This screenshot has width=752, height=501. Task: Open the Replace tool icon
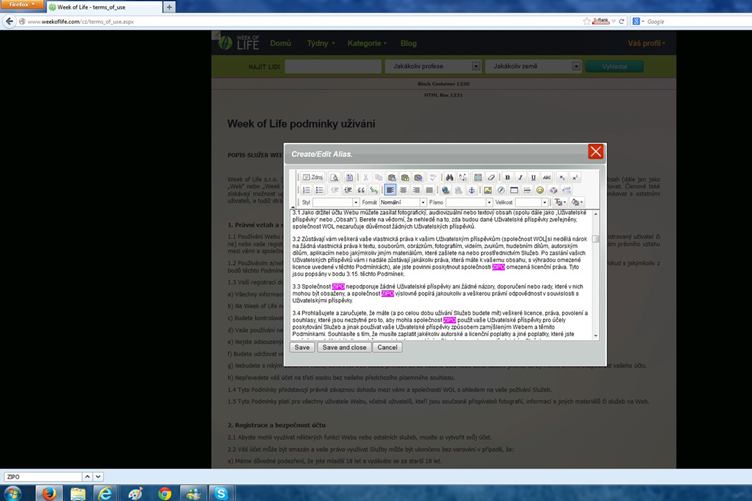[x=462, y=177]
